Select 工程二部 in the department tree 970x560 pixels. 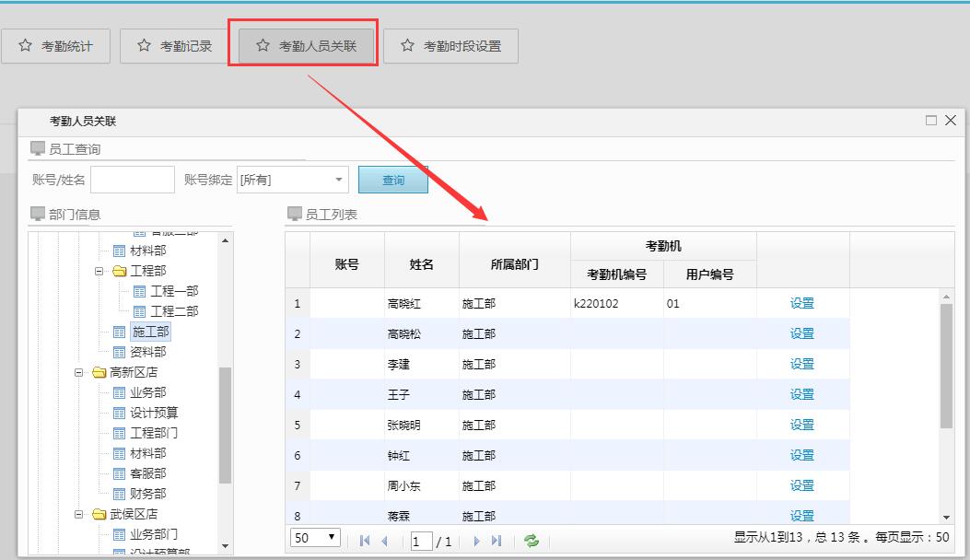tap(173, 311)
